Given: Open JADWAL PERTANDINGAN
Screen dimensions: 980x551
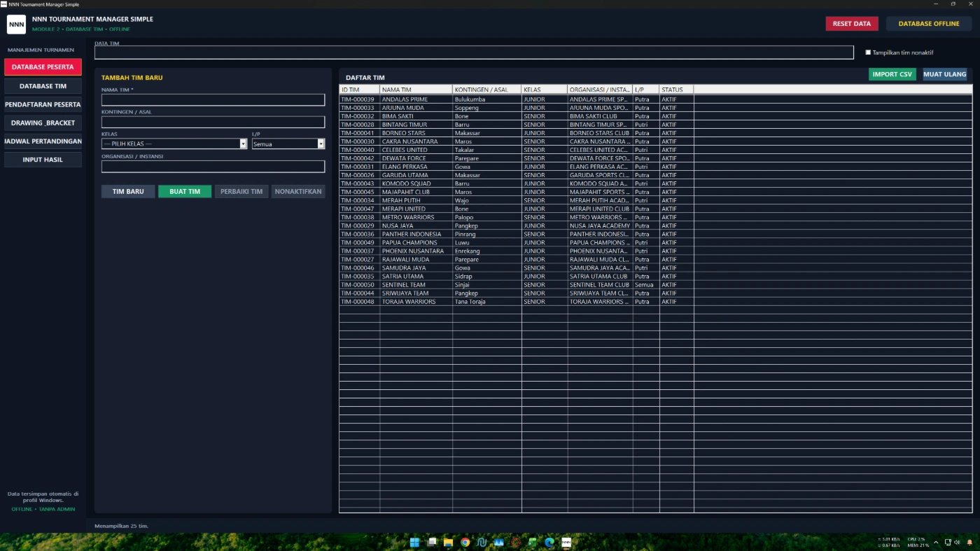Looking at the screenshot, I should point(43,141).
